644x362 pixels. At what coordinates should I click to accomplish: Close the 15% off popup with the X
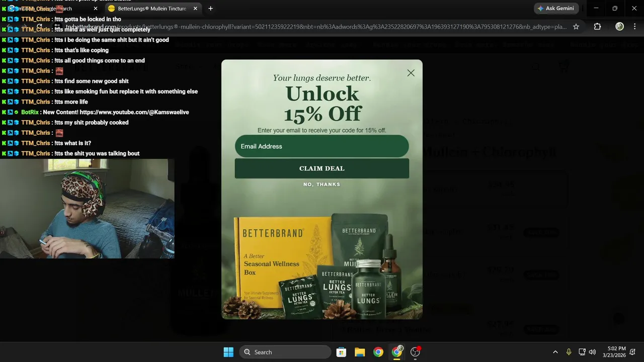(x=411, y=73)
